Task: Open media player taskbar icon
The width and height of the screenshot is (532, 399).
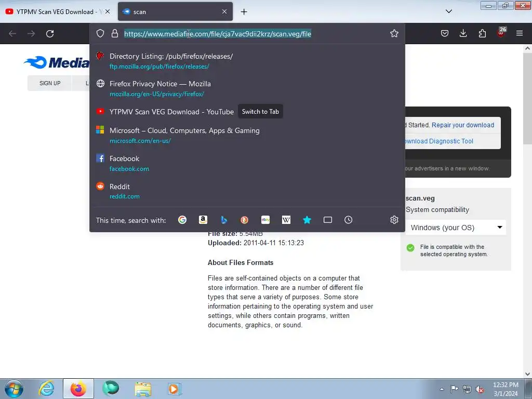Action: pos(175,389)
